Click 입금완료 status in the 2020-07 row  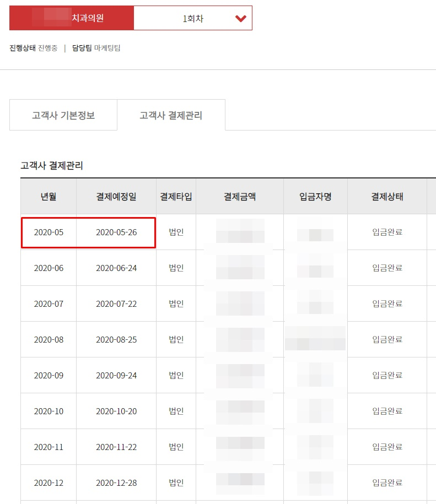point(387,304)
